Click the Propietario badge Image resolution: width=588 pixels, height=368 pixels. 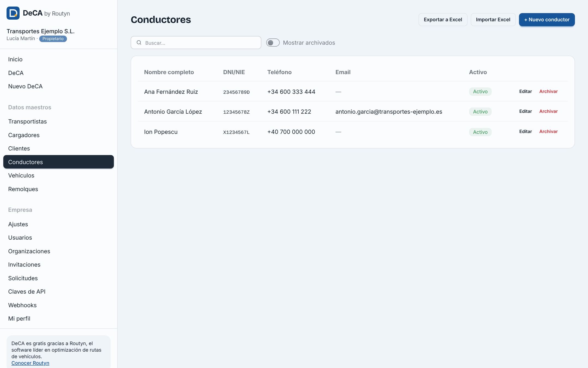pos(53,39)
